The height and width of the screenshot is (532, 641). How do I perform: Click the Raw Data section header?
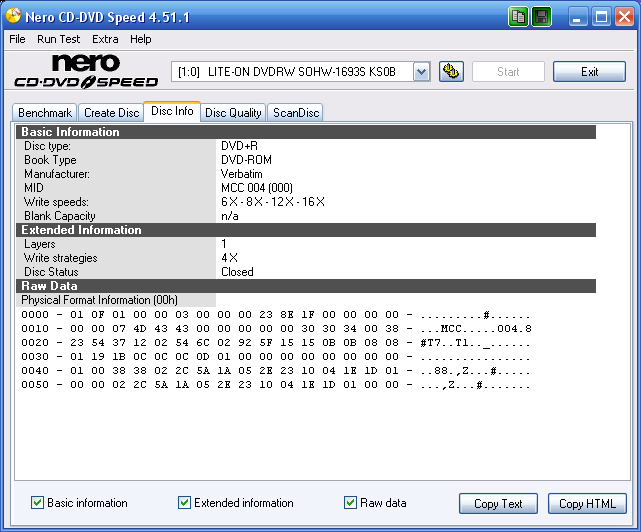(306, 286)
